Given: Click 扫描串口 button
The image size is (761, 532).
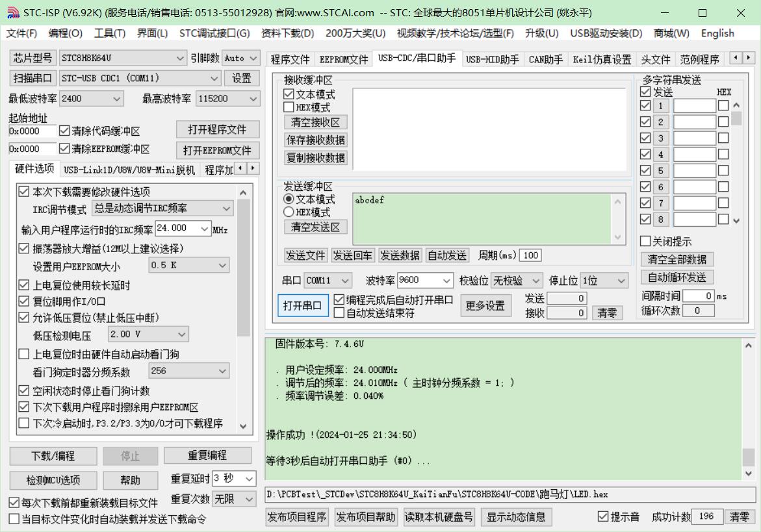Looking at the screenshot, I should pyautogui.click(x=33, y=78).
